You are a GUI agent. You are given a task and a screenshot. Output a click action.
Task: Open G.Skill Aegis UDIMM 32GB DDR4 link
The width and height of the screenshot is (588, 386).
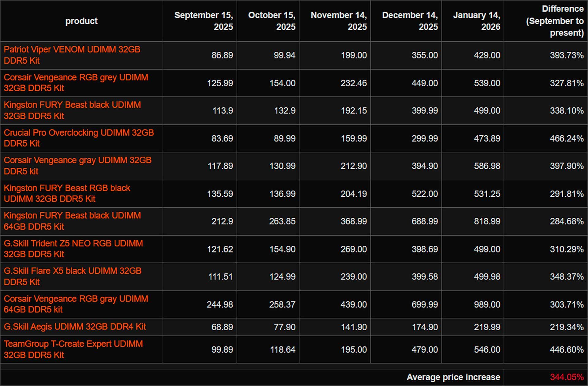coord(75,327)
